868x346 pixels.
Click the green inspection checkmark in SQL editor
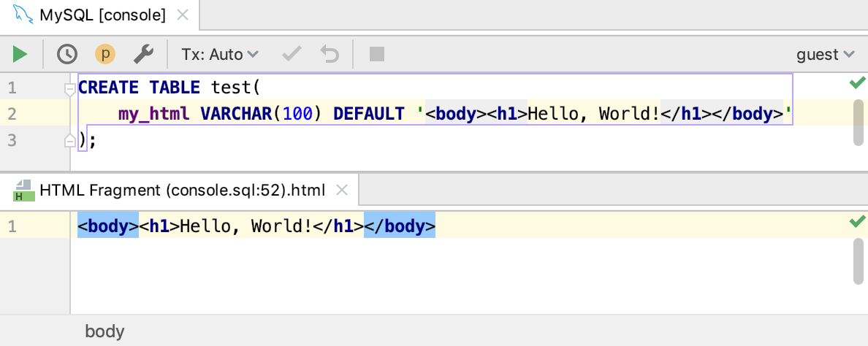(857, 83)
